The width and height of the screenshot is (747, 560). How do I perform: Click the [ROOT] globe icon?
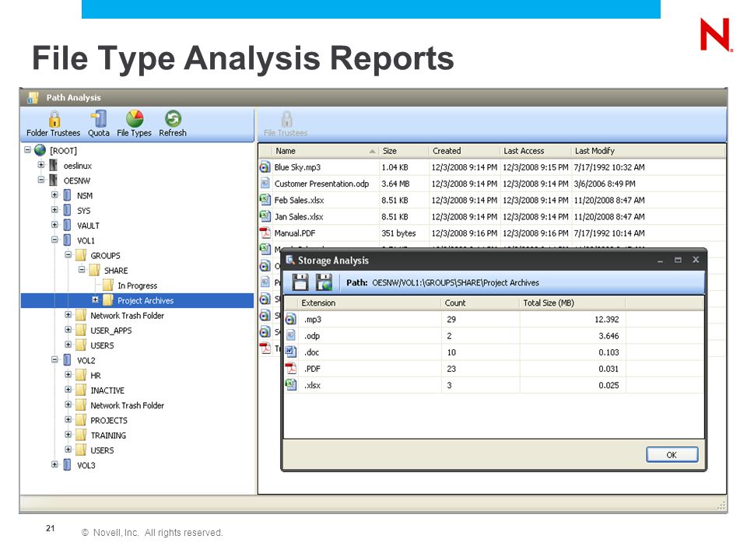pyautogui.click(x=40, y=150)
